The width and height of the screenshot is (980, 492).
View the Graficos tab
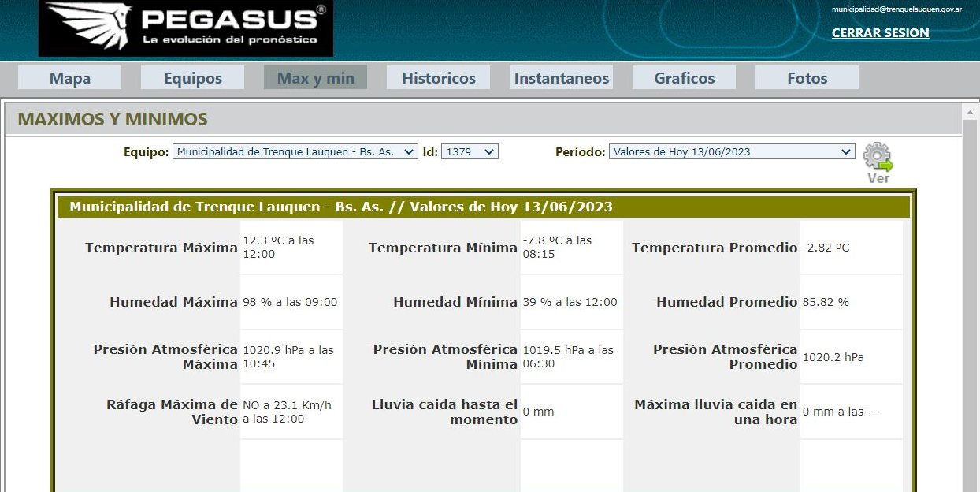tap(684, 78)
